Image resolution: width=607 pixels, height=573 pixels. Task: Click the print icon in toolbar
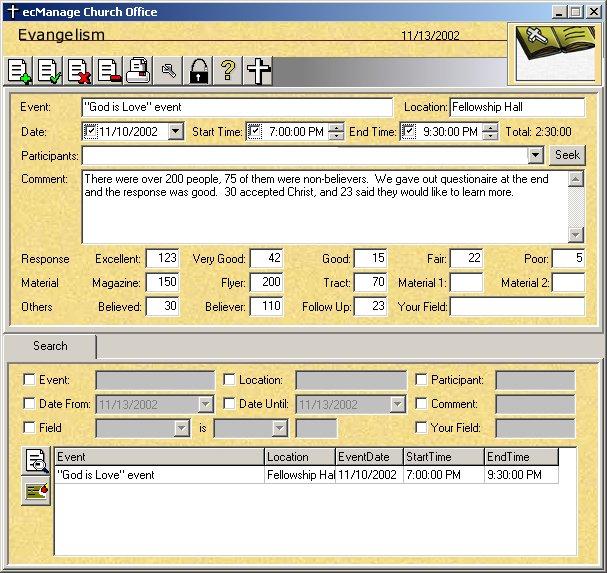pos(139,71)
